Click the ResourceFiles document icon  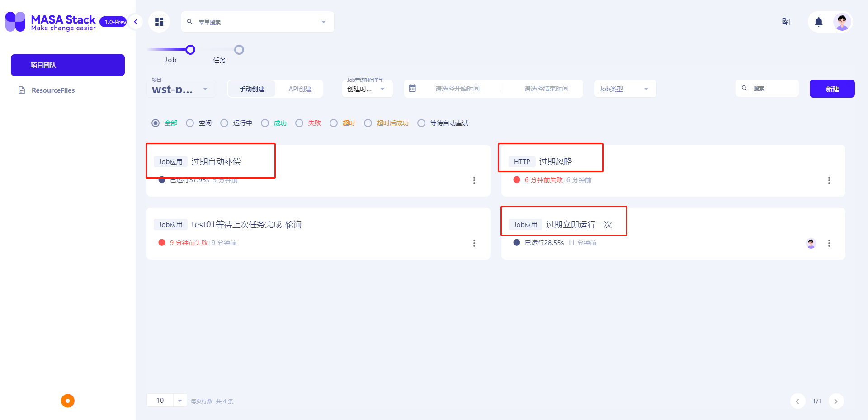21,90
